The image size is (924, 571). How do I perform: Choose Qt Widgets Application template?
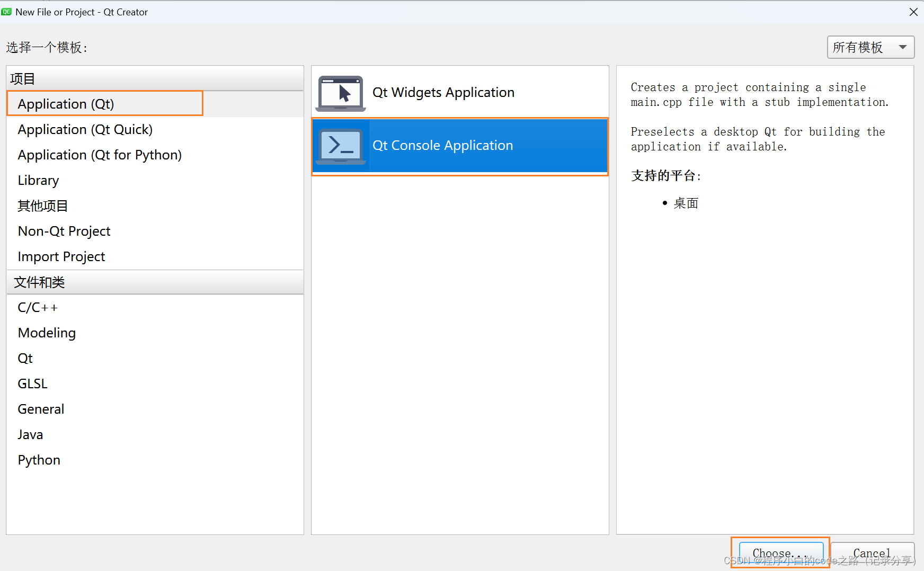tap(460, 93)
